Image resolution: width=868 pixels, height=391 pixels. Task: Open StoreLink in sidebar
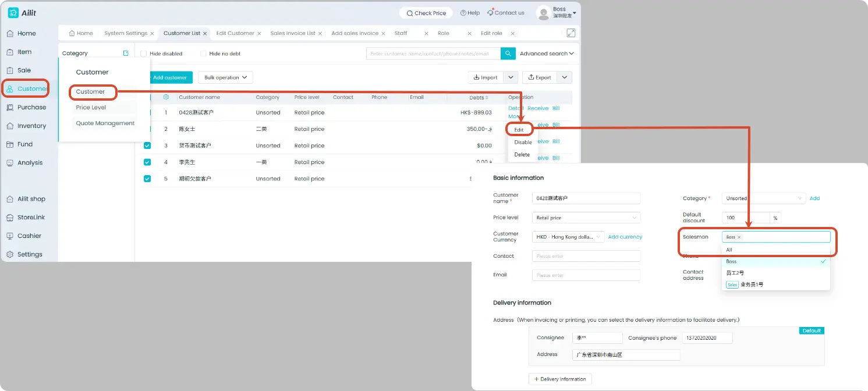(26, 218)
